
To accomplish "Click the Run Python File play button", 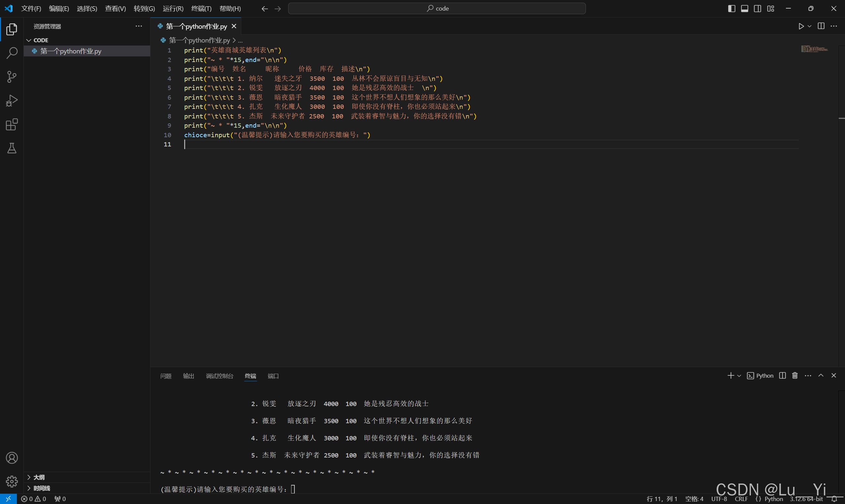I will pos(801,26).
